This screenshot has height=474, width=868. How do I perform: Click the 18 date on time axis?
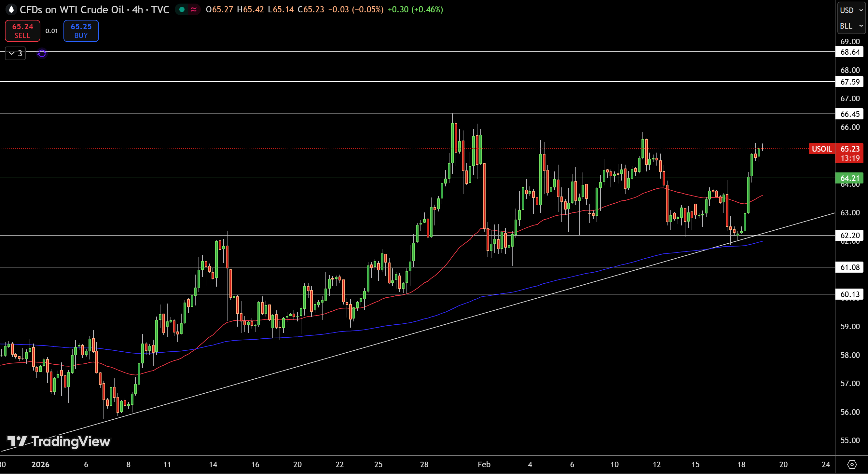point(741,464)
